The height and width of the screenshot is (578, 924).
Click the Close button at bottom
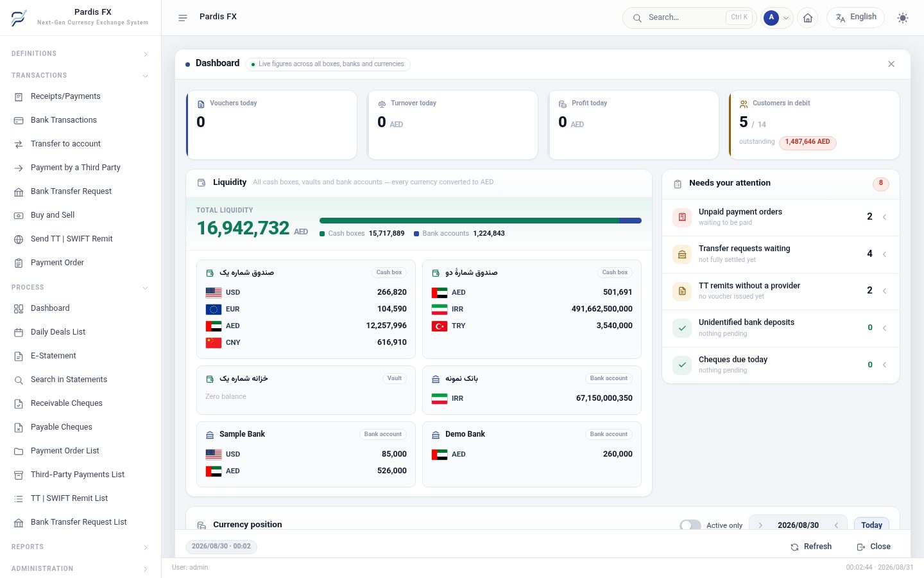[873, 547]
